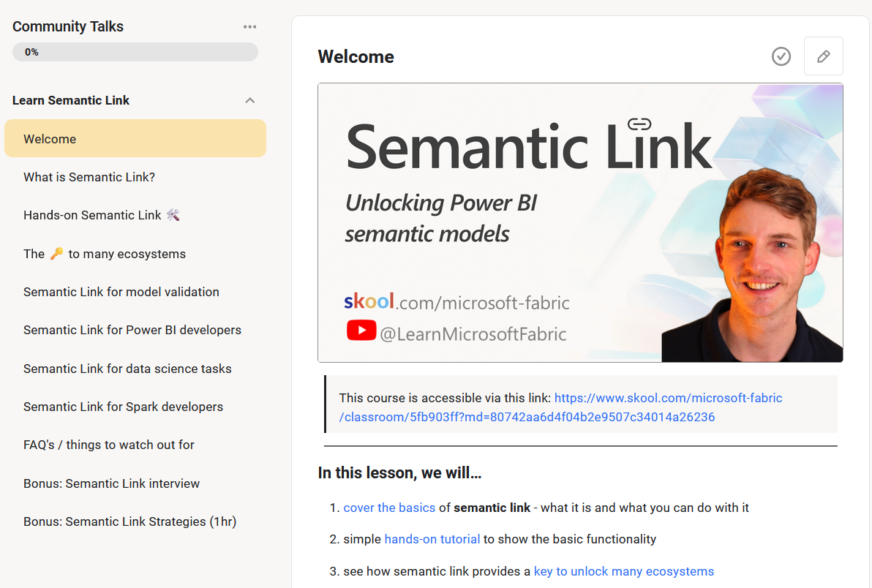Open "Semantic Link for Power BI developers"
This screenshot has width=872, height=588.
[132, 330]
